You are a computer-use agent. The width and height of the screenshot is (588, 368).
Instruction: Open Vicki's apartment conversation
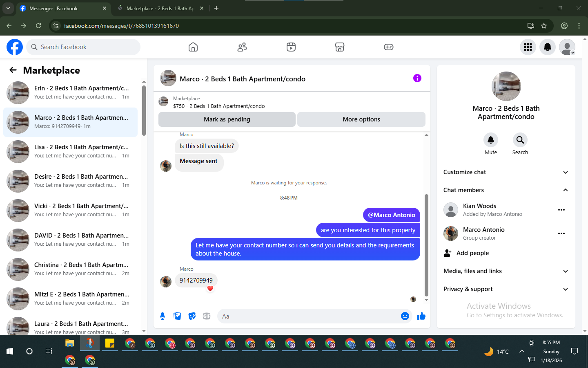(70, 211)
